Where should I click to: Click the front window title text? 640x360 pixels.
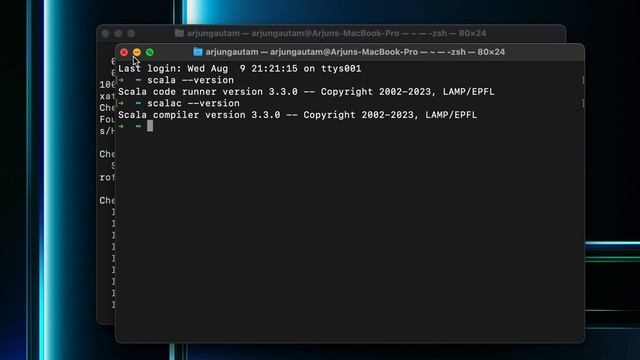(x=355, y=52)
